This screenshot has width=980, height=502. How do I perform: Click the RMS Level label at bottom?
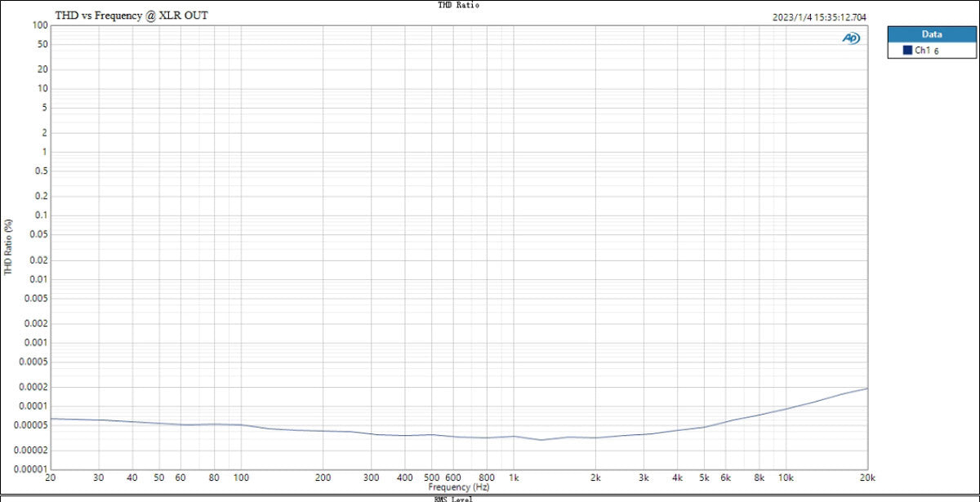pyautogui.click(x=454, y=498)
